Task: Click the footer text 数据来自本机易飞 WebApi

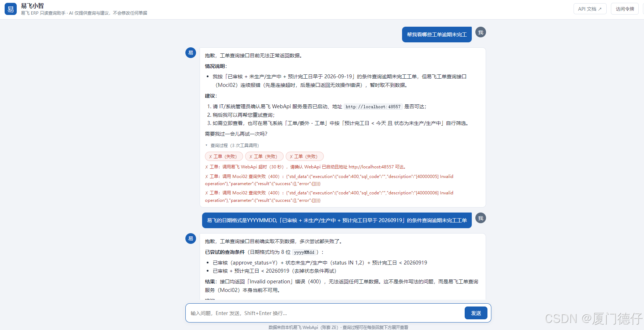Action: [338, 327]
